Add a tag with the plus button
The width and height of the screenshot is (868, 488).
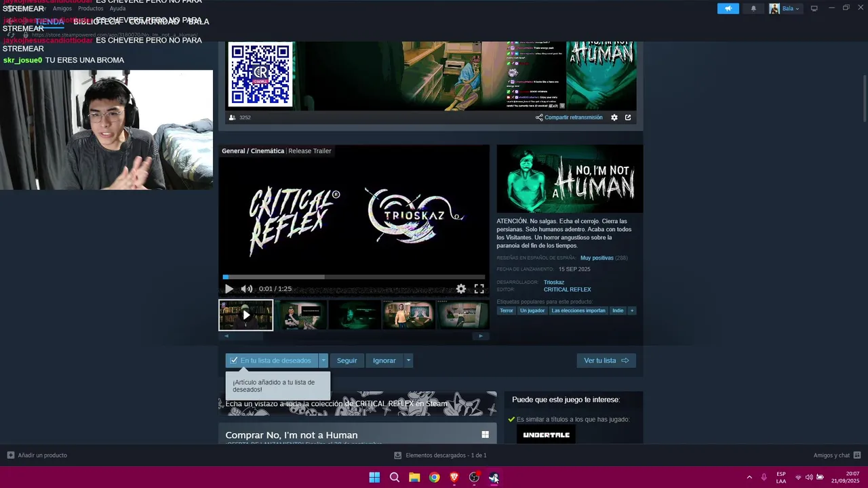pos(632,311)
